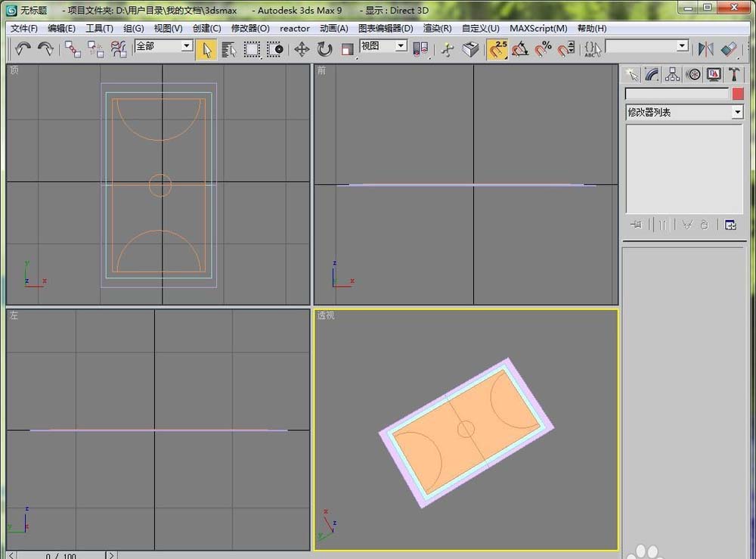Click the time slider next-frame arrow
Viewport: 756px width, 559px height.
pyautogui.click(x=111, y=556)
